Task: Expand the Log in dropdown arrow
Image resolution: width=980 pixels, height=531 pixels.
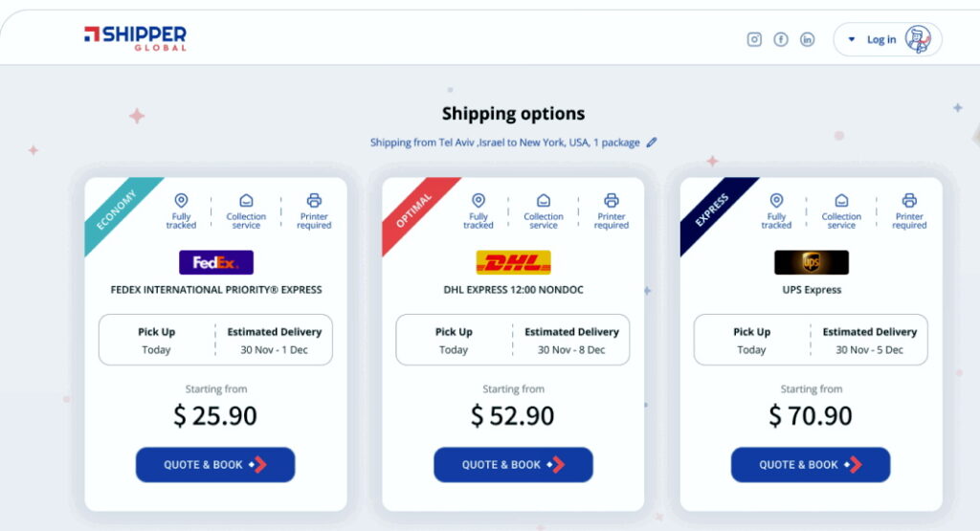Action: tap(852, 39)
